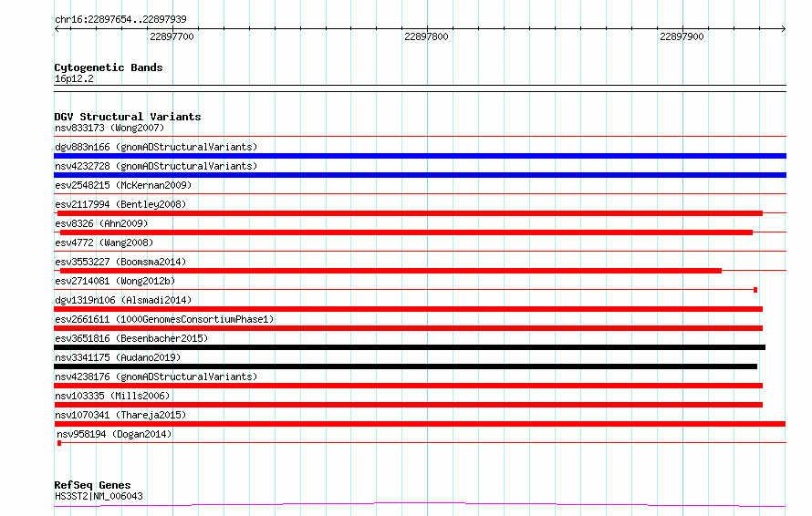Click the nsv103335 (Mills2006) label
This screenshot has height=516, width=812.
[x=112, y=396]
